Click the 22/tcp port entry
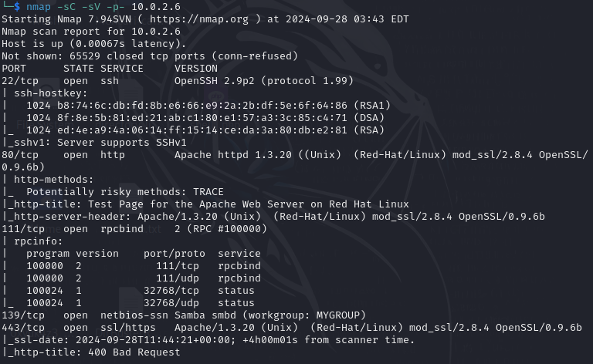This screenshot has height=364, width=593. (20, 80)
